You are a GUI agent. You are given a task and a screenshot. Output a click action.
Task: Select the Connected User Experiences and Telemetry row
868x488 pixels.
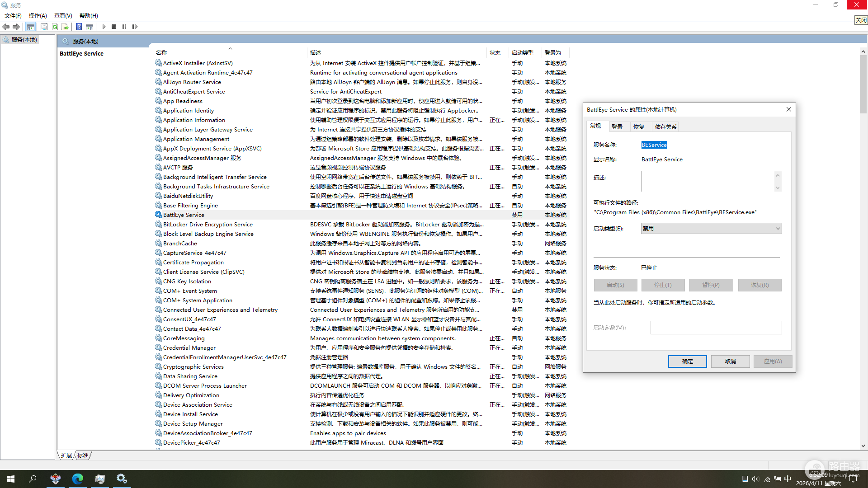click(x=361, y=310)
